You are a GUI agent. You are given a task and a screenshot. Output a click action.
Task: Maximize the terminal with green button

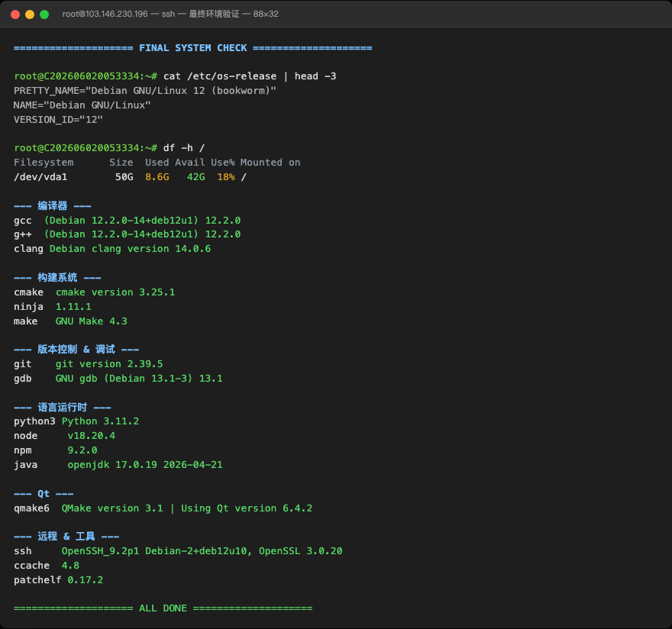tap(44, 15)
